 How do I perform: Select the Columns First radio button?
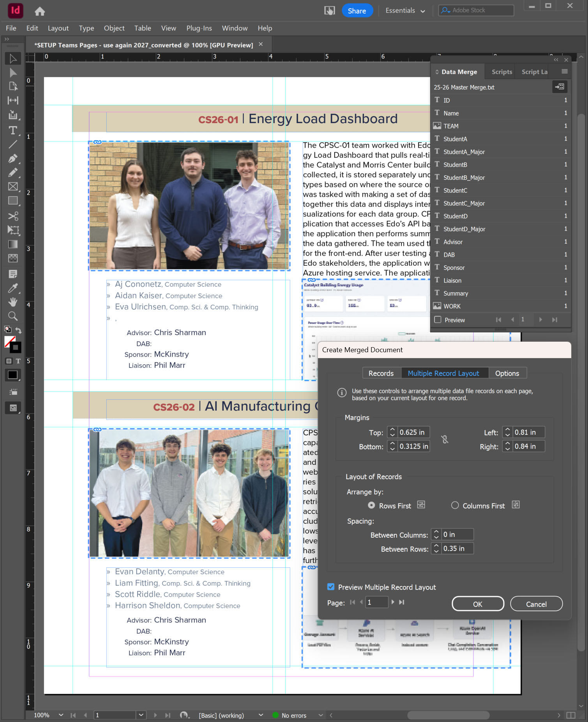click(x=455, y=505)
